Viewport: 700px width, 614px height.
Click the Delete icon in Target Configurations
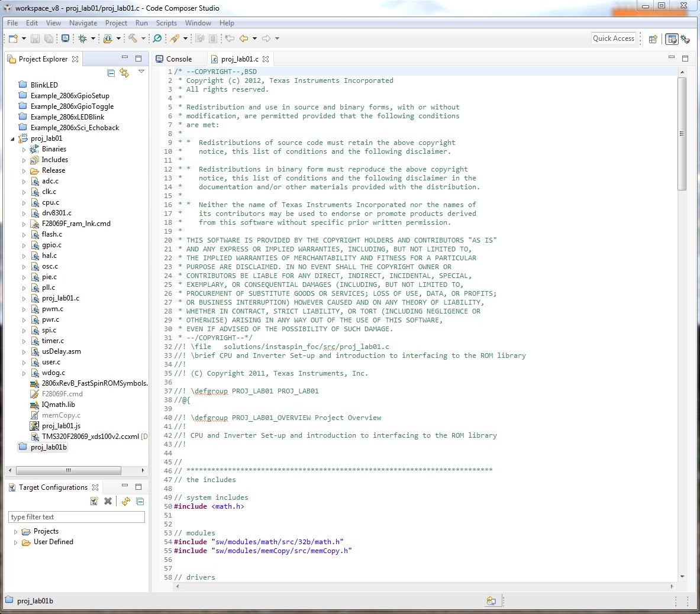point(108,501)
